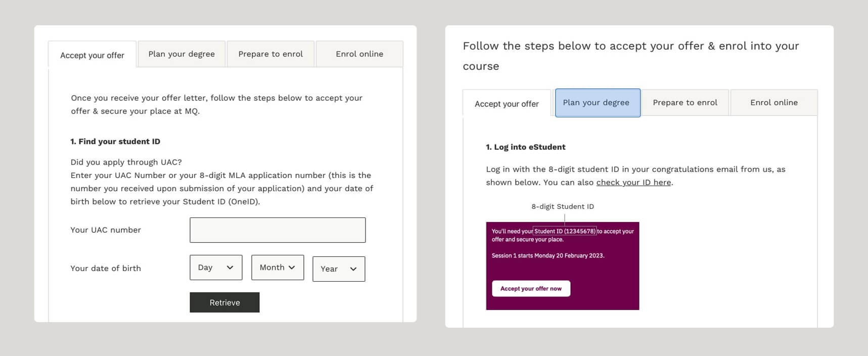
Task: Go to 'Enrol online' tab in left panel
Action: 359,54
